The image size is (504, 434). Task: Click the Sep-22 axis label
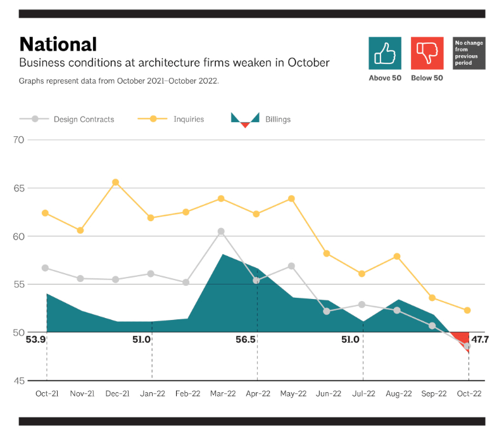tap(434, 393)
